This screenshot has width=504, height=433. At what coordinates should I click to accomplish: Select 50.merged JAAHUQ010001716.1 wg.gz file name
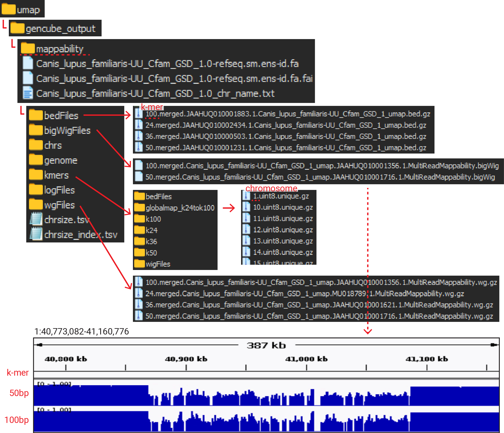click(x=319, y=316)
